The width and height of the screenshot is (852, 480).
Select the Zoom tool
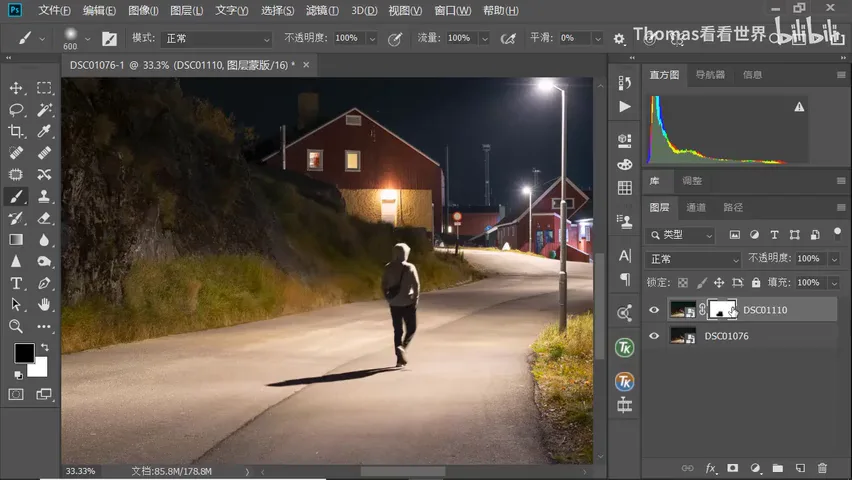(x=16, y=326)
